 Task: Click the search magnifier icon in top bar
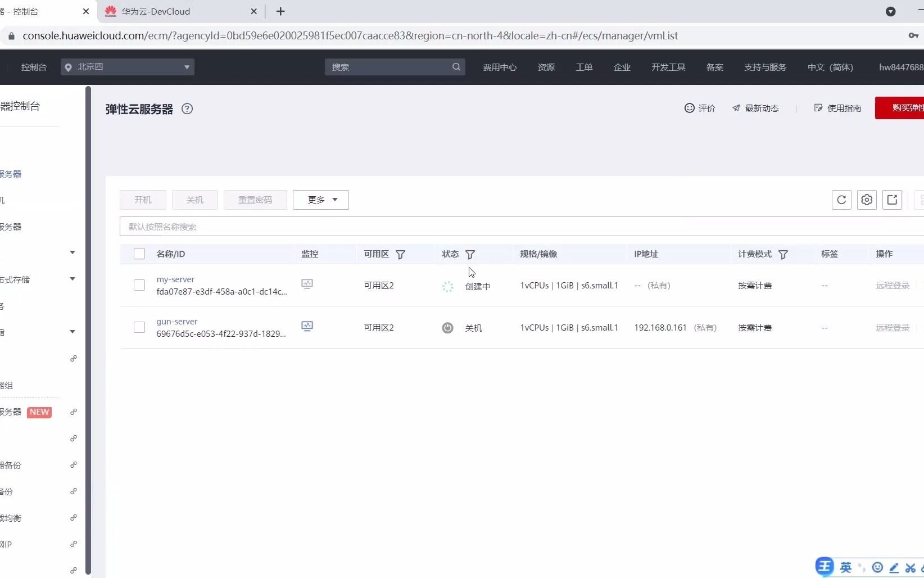[456, 67]
